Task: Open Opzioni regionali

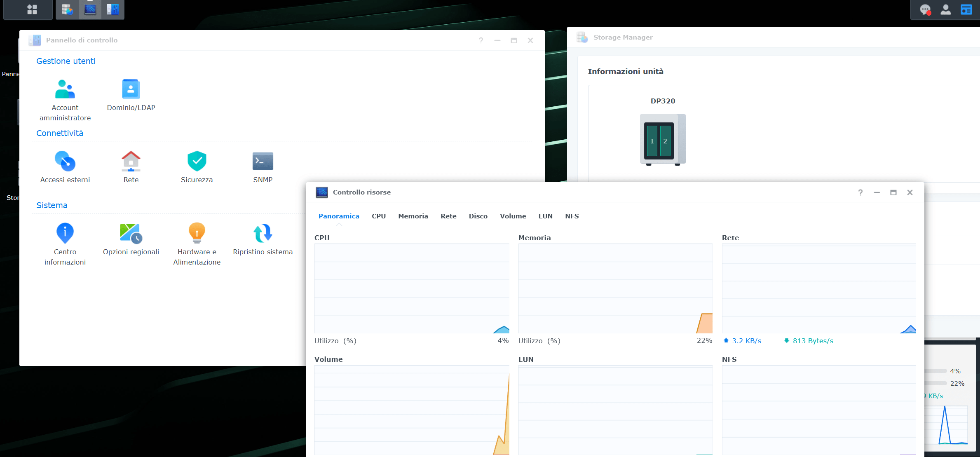Action: 131,233
